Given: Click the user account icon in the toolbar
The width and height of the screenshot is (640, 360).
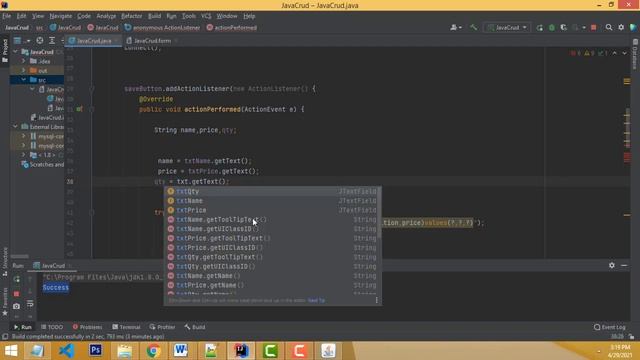Looking at the screenshot, I should [455, 27].
